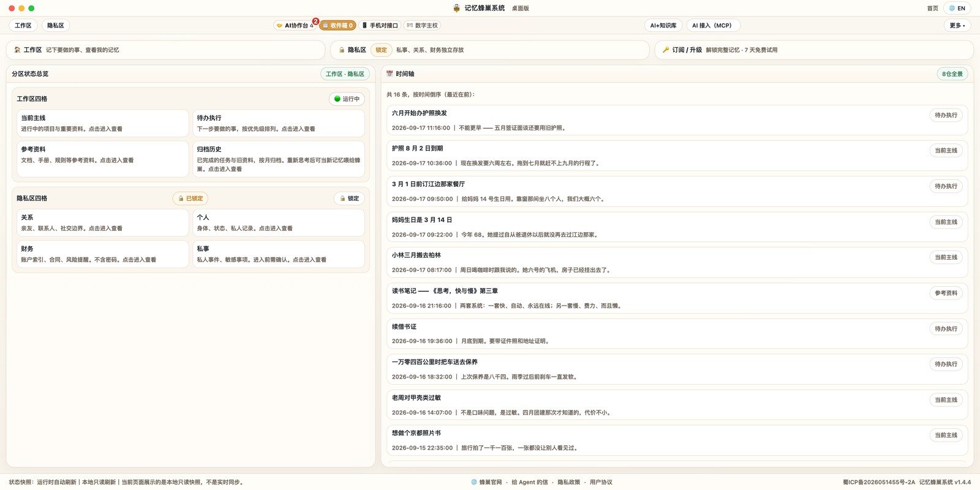The width and height of the screenshot is (980, 490).
Task: Click the globe icon beside EN
Action: point(952,9)
